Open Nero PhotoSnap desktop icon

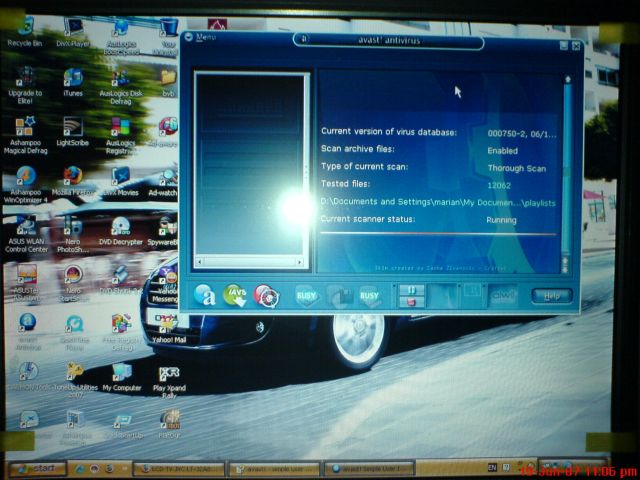[x=73, y=234]
